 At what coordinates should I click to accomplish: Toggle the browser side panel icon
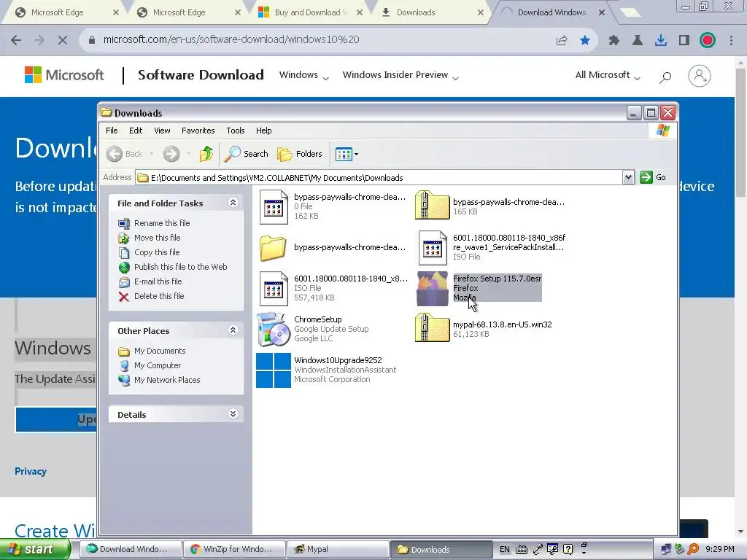pyautogui.click(x=684, y=40)
